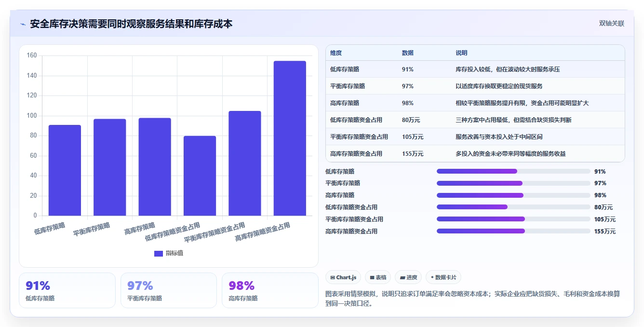Click the 98% summary card

point(270,290)
